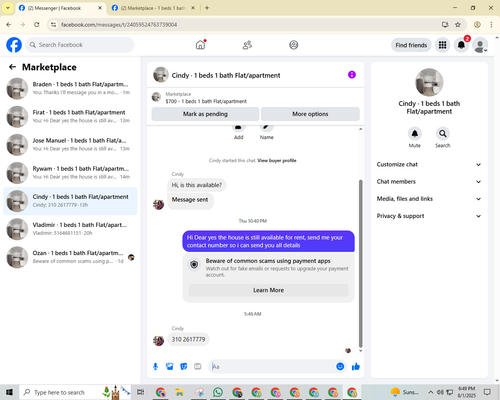Show hidden system tray icons
This screenshot has width=500, height=400.
coord(431,392)
